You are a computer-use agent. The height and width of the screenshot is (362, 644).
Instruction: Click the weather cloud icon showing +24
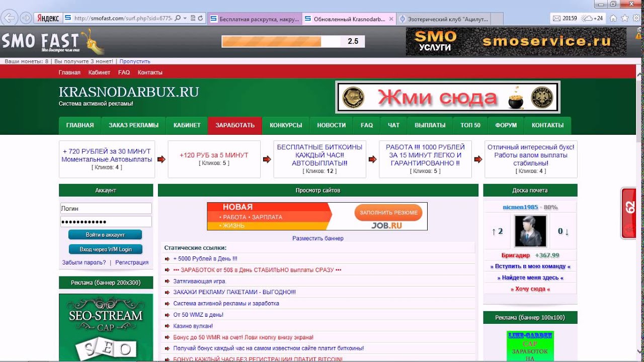point(587,19)
